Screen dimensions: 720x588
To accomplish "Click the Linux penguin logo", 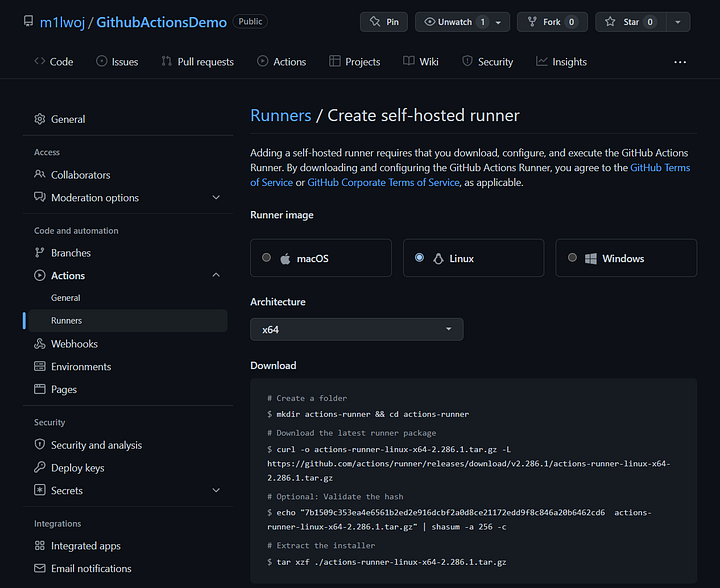I will pos(438,258).
